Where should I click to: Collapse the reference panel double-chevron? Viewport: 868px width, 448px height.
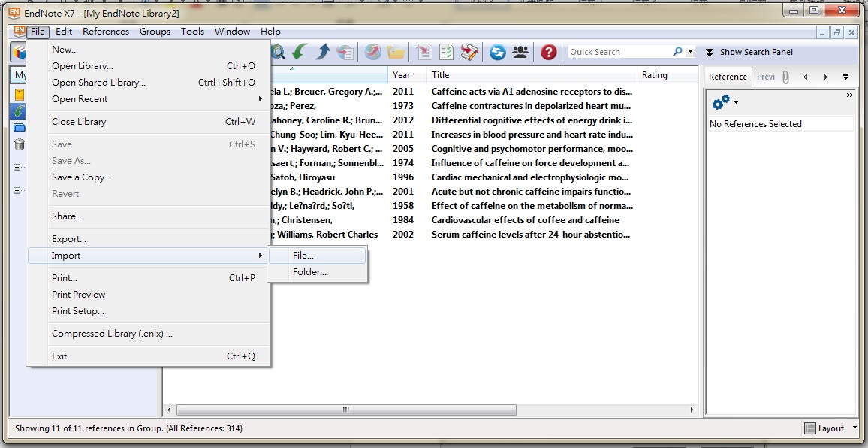(x=850, y=96)
